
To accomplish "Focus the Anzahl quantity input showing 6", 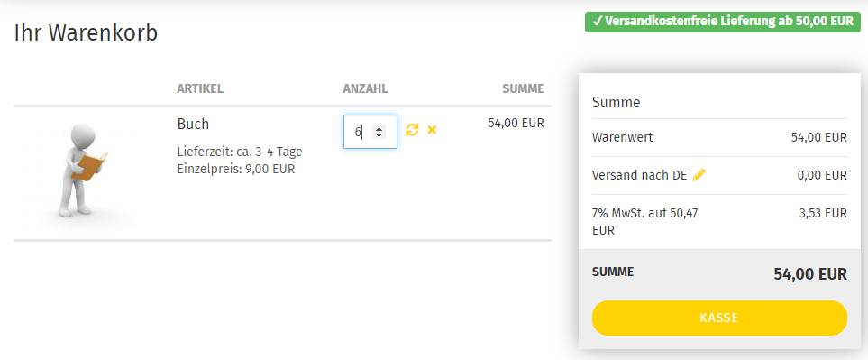I will (x=370, y=132).
